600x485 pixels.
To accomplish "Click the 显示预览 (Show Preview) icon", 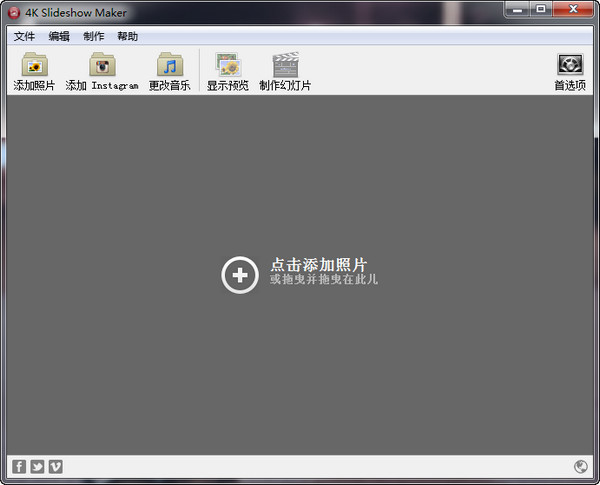I will click(228, 64).
